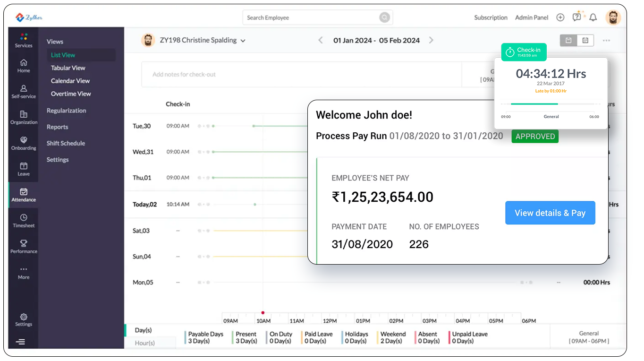Open Self-service module
The height and width of the screenshot is (361, 644).
tap(24, 92)
